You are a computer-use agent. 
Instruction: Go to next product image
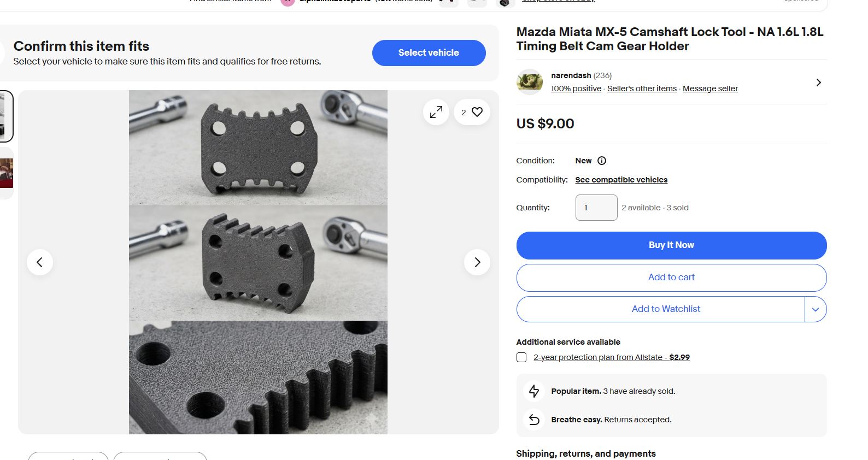click(477, 262)
